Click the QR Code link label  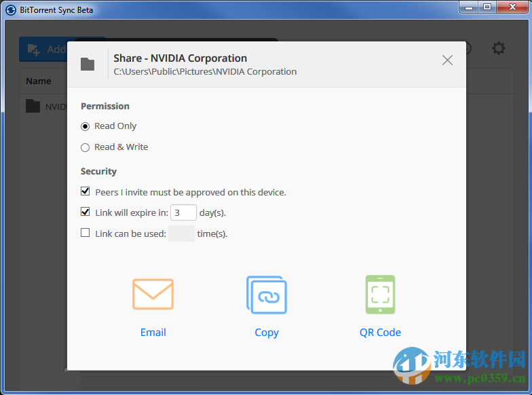point(380,333)
